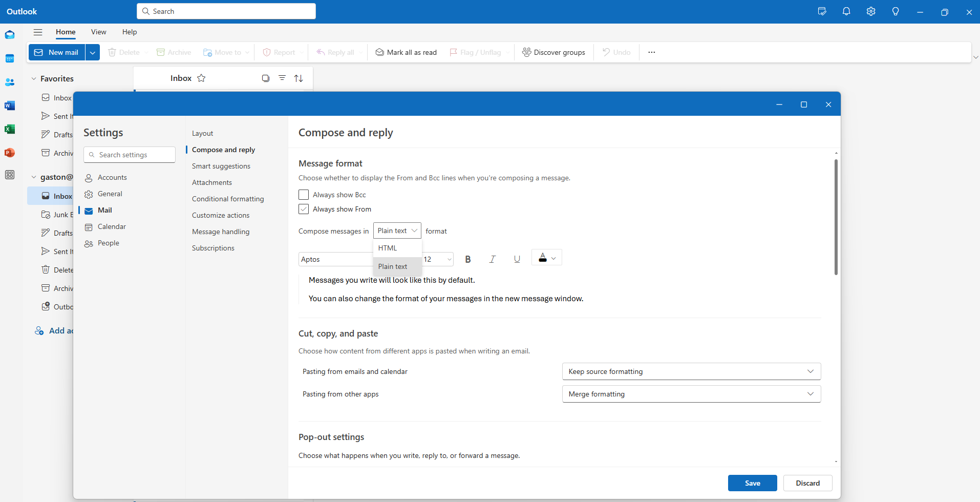
Task: Click the Outlook top Search box
Action: pyautogui.click(x=226, y=11)
